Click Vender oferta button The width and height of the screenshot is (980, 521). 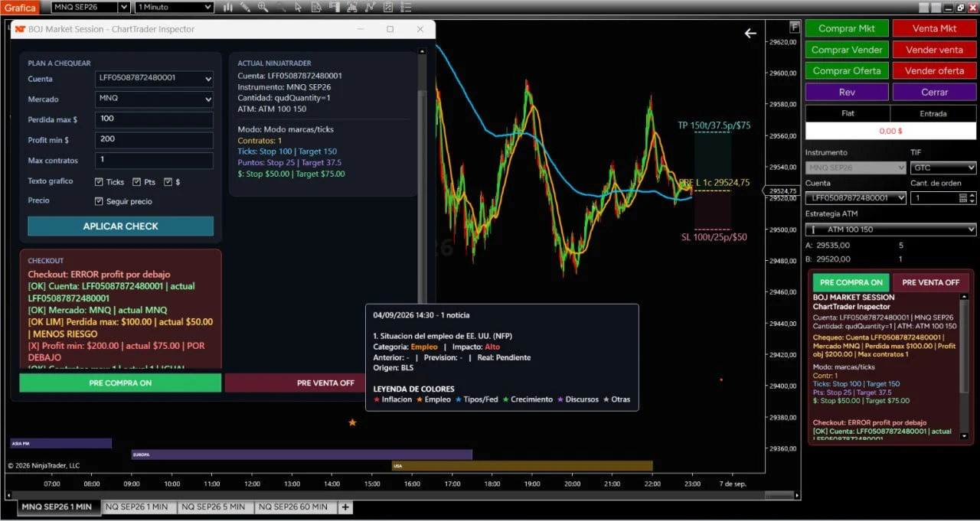935,70
